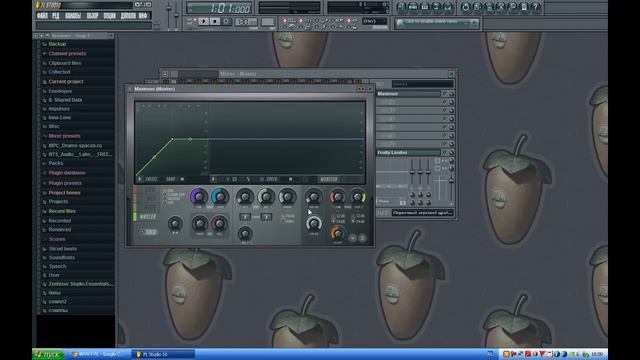Turn the blue post-gain knob in Maximus
Image resolution: width=640 pixels, height=360 pixels.
coord(220,197)
